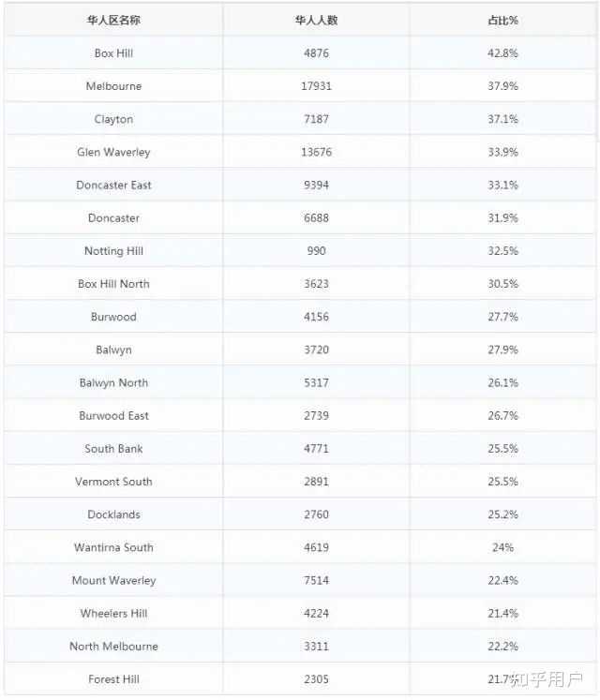Select Vermont South's 2891 value
The height and width of the screenshot is (700, 600).
[316, 482]
